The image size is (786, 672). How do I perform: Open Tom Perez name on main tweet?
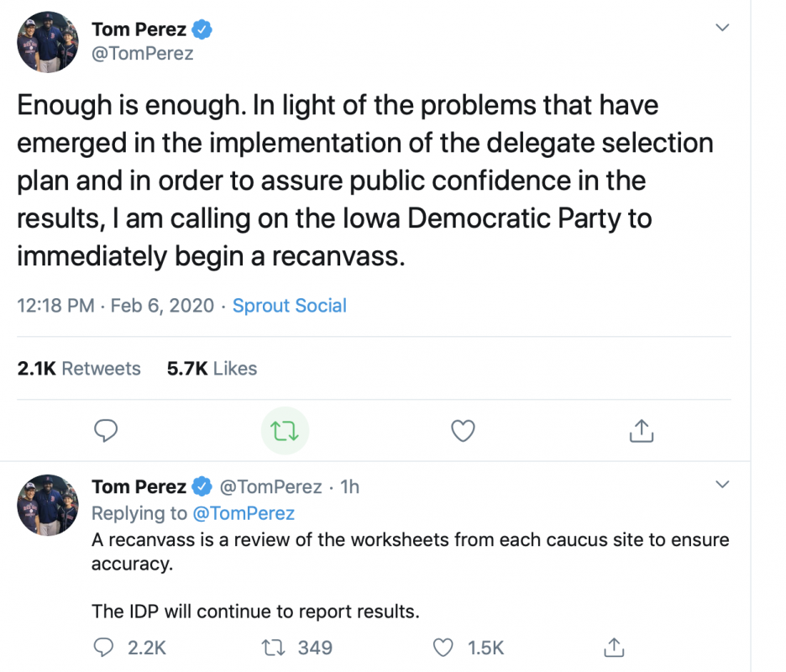click(139, 29)
